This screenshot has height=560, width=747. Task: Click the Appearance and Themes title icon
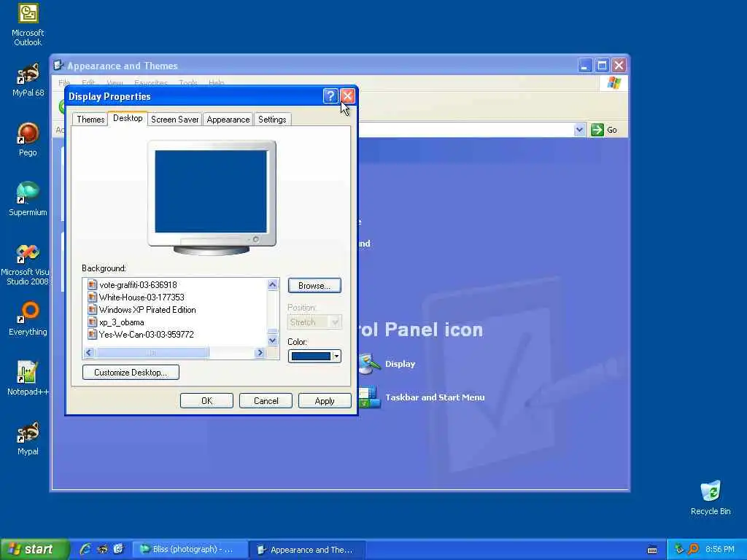[58, 65]
